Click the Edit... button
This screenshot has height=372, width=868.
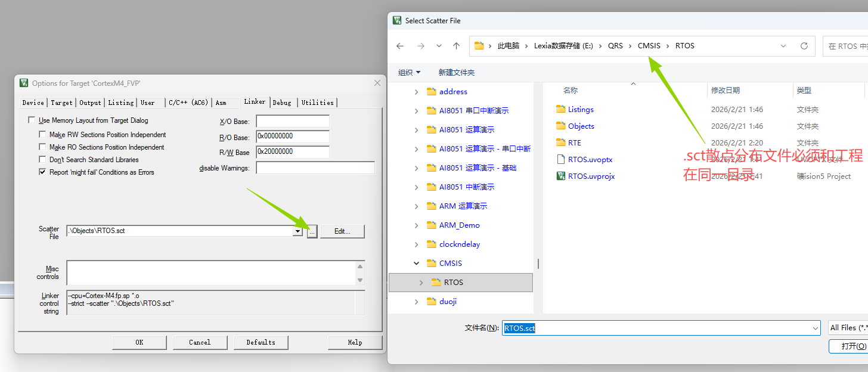click(342, 231)
